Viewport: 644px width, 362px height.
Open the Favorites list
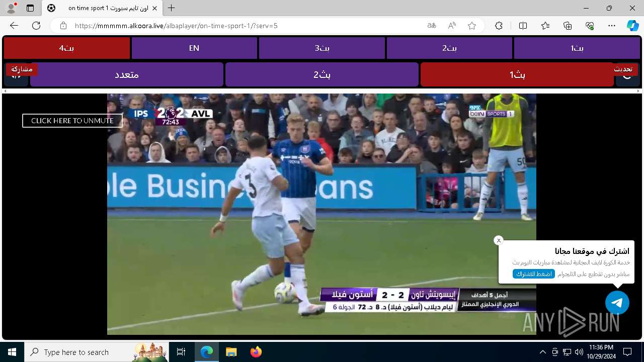pyautogui.click(x=545, y=26)
